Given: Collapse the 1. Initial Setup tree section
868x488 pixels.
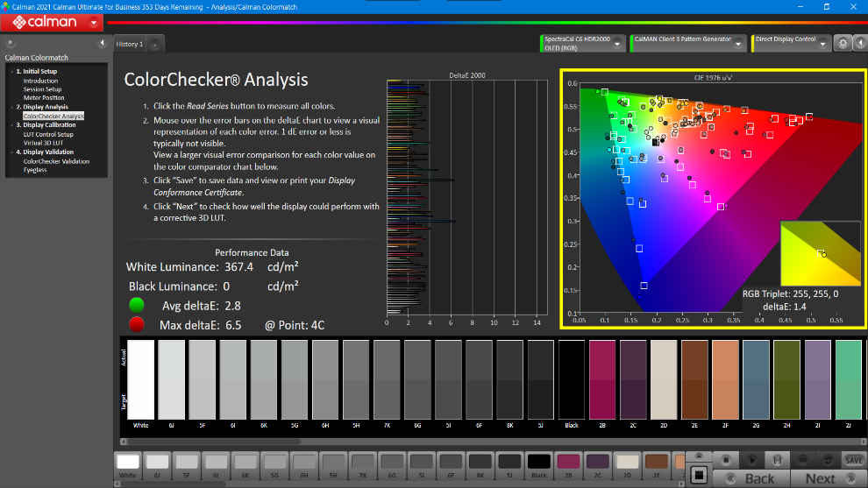Looking at the screenshot, I should [11, 71].
